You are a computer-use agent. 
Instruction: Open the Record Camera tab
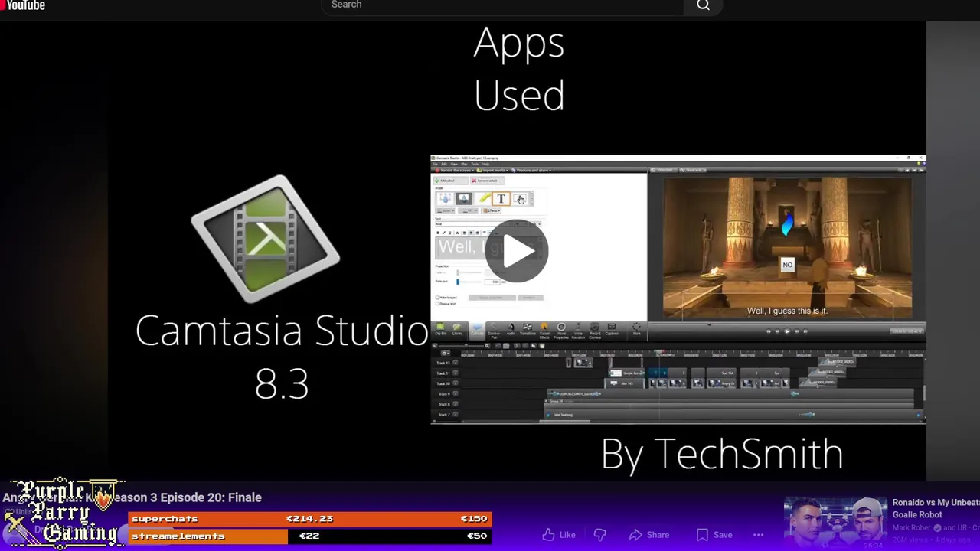point(595,331)
